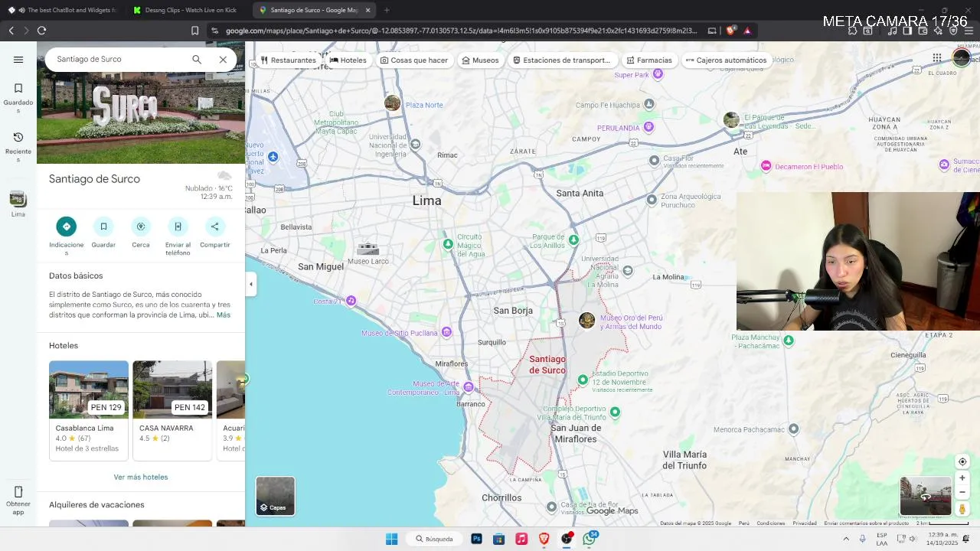Open the Casablanca Lima hotel card
The width and height of the screenshot is (980, 551).
click(x=89, y=410)
